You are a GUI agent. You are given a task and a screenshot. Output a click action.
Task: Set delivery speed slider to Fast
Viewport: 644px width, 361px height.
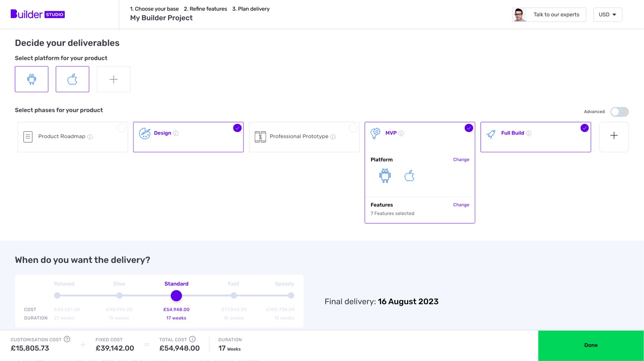click(234, 295)
